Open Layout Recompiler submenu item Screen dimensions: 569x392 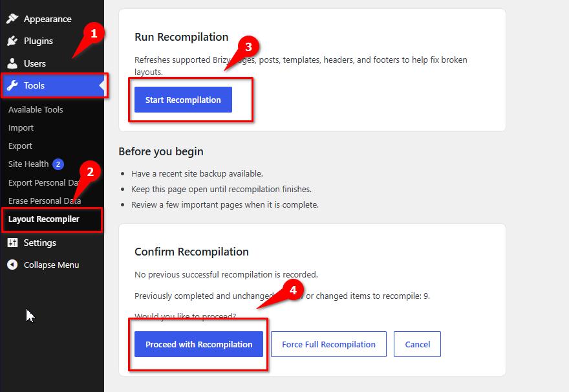click(43, 219)
